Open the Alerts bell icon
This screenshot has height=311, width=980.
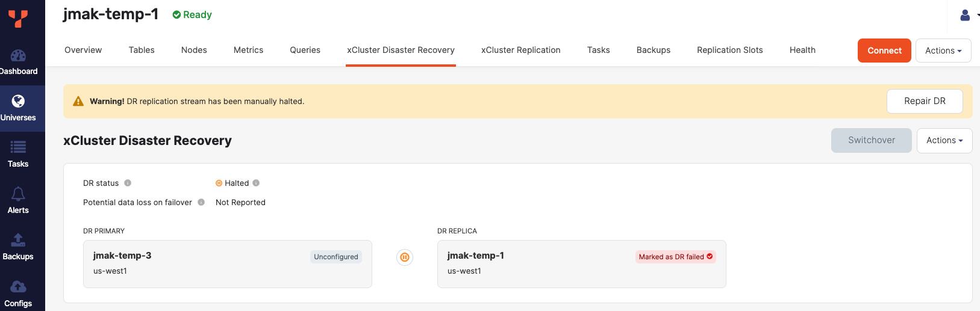18,194
